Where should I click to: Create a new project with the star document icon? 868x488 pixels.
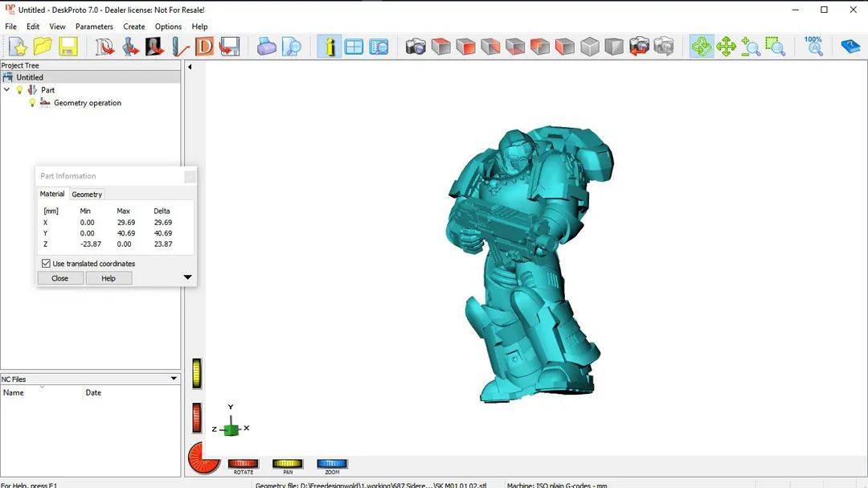point(18,47)
